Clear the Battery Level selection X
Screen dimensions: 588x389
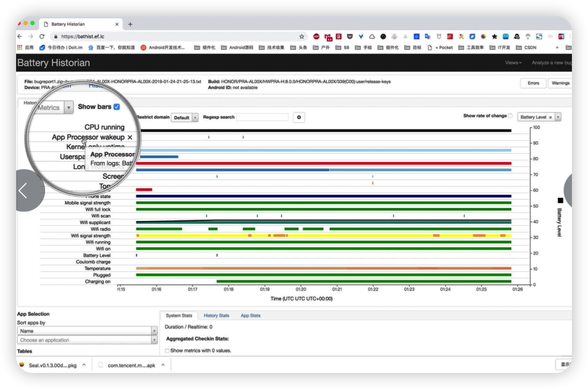coord(550,117)
